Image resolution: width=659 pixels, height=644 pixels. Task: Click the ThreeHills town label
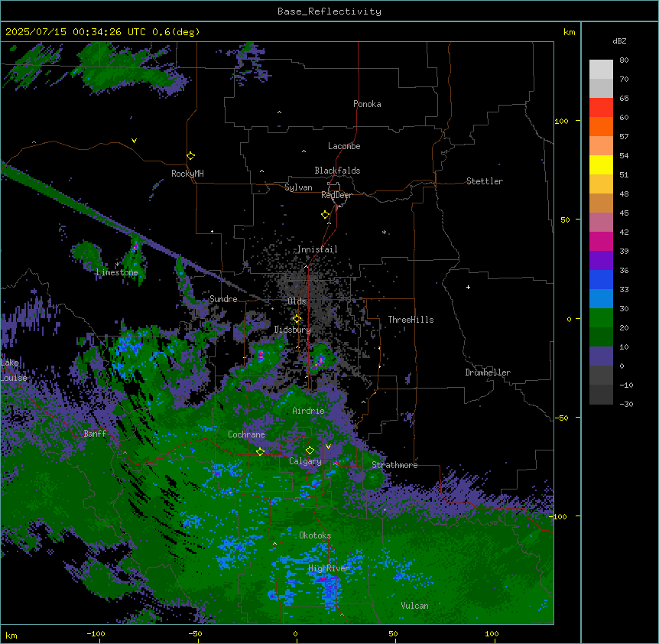tap(411, 320)
